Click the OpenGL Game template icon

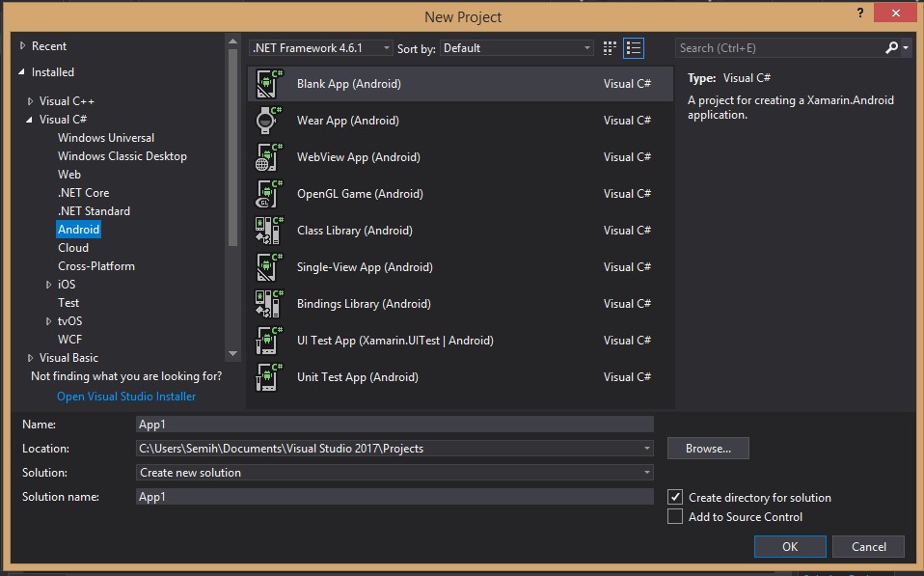tap(269, 193)
